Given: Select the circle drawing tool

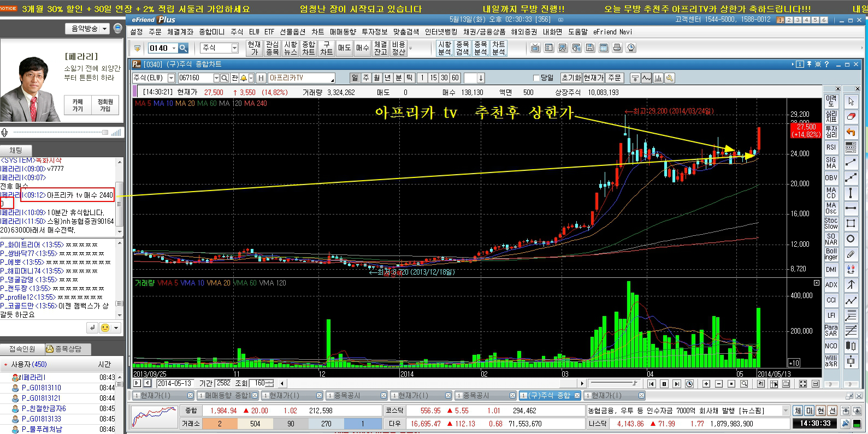Looking at the screenshot, I should point(851,239).
